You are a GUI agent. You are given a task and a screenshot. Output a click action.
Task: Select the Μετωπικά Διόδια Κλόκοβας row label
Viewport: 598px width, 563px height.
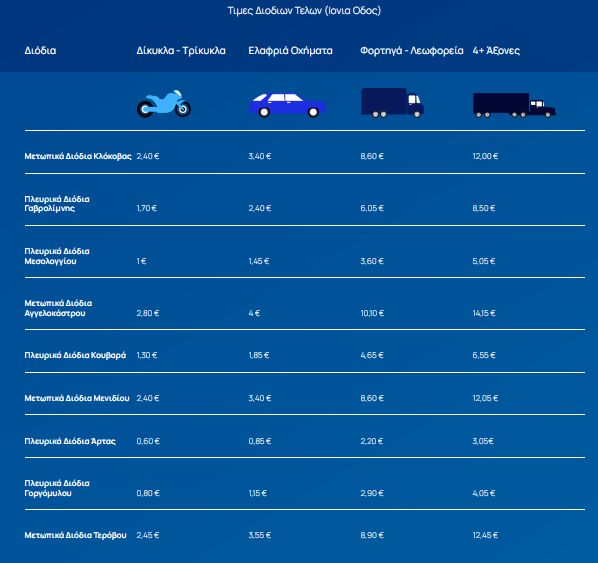tap(78, 156)
